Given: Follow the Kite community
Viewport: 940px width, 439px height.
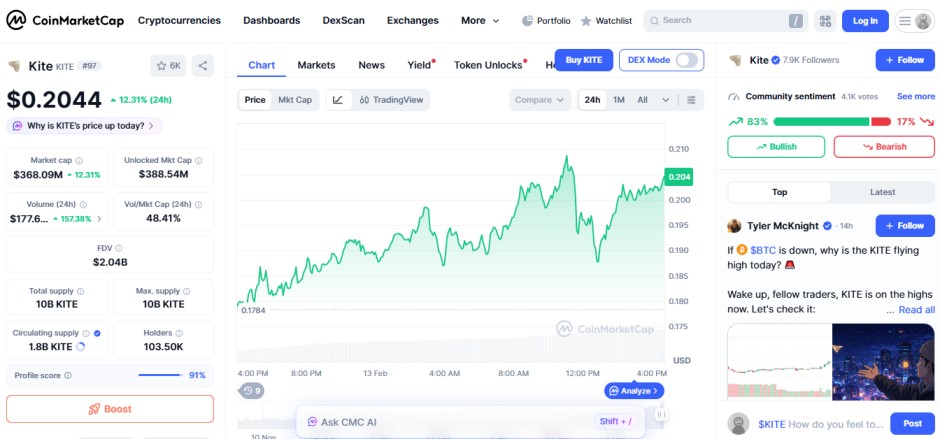Looking at the screenshot, I should pos(905,60).
